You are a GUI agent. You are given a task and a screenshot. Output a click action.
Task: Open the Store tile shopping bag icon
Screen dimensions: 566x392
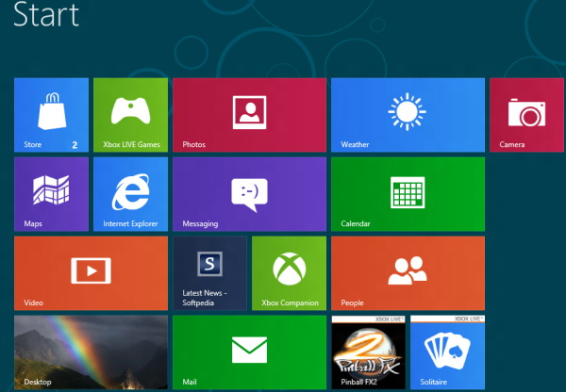[51, 111]
